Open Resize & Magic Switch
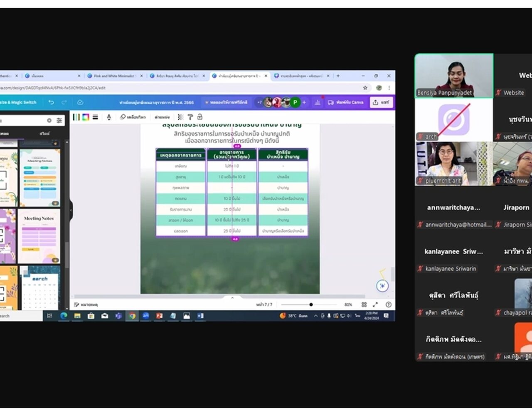532x416 pixels. coord(18,102)
